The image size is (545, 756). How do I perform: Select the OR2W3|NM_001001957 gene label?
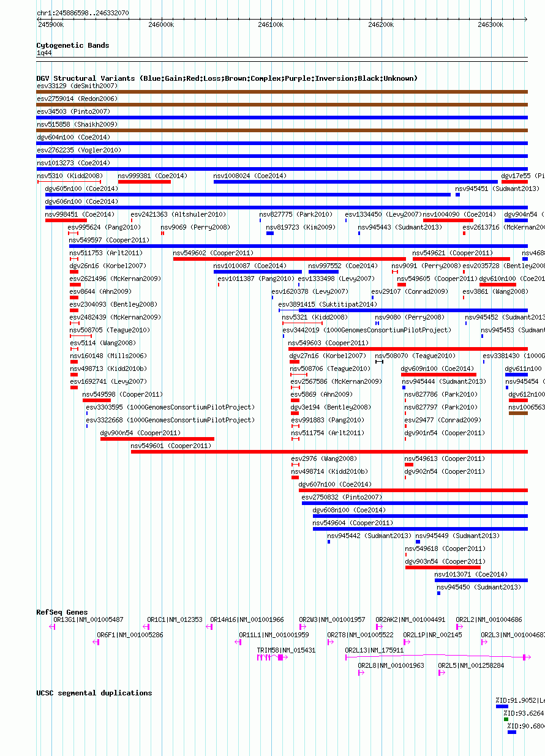332,619
